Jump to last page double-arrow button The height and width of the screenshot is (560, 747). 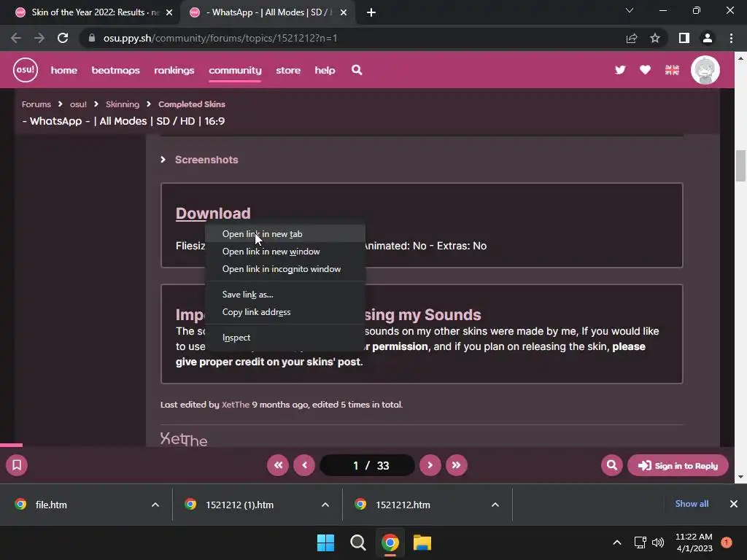(x=457, y=464)
